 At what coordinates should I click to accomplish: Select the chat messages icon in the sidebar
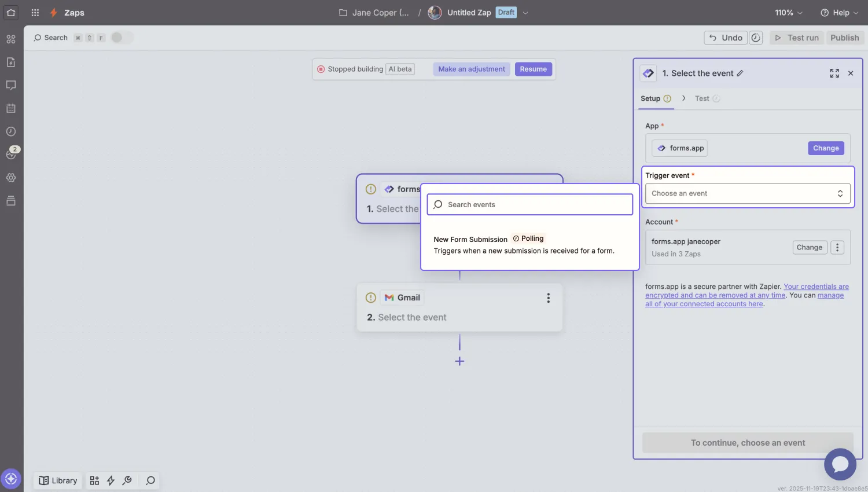(x=11, y=85)
